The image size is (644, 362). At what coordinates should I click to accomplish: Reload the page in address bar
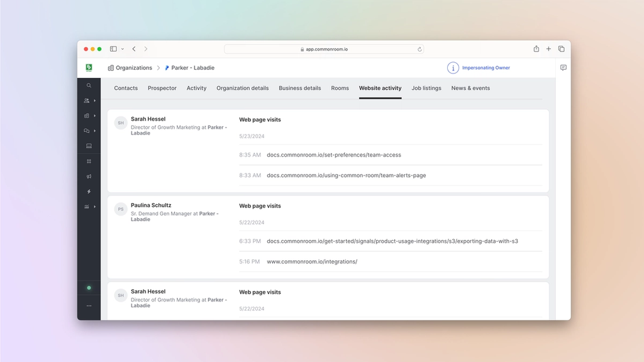tap(419, 49)
